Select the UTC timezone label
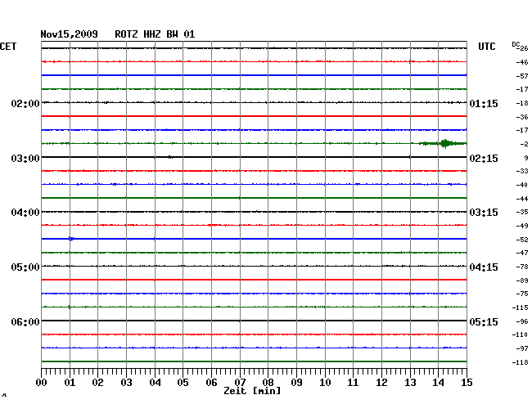The width and height of the screenshot is (532, 404). 486,47
